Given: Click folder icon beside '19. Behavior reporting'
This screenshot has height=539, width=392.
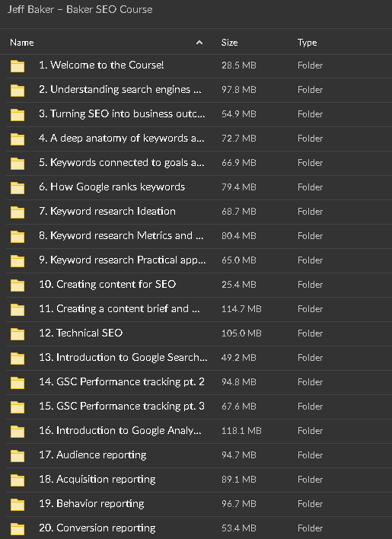Looking at the screenshot, I should (x=18, y=506).
